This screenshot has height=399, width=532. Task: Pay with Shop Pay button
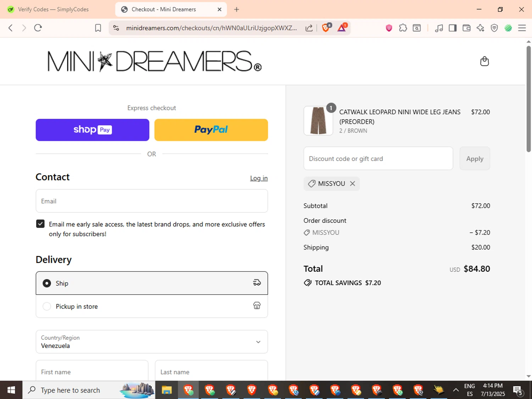93,130
